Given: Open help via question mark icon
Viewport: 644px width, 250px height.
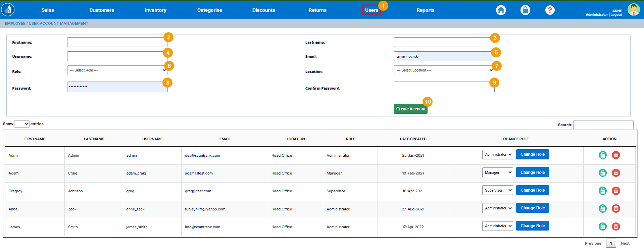Looking at the screenshot, I should [x=550, y=10].
